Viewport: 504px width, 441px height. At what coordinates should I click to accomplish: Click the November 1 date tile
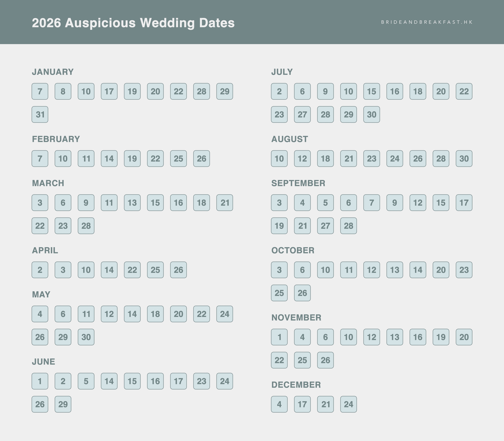pyautogui.click(x=279, y=337)
